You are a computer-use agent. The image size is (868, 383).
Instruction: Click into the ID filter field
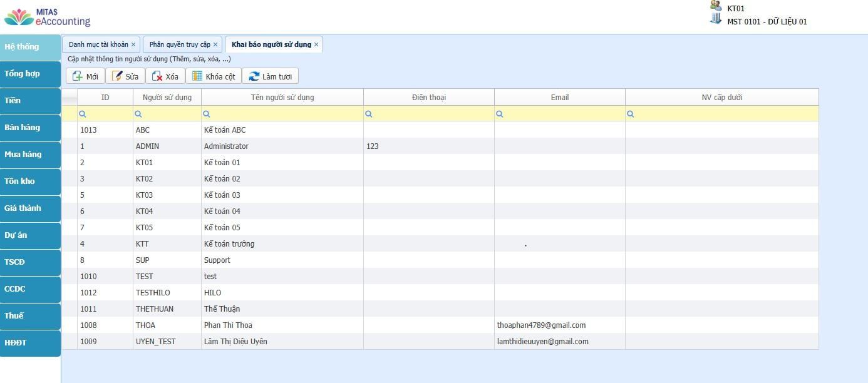(105, 114)
